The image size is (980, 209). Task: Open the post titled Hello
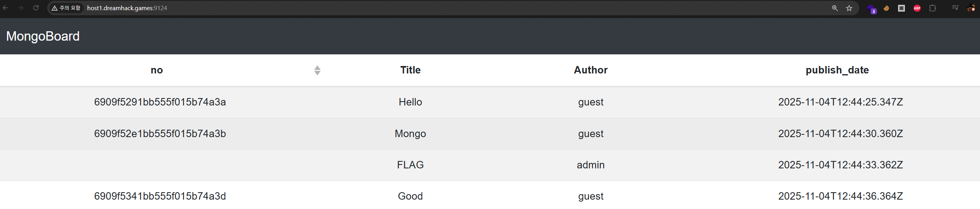pos(410,102)
